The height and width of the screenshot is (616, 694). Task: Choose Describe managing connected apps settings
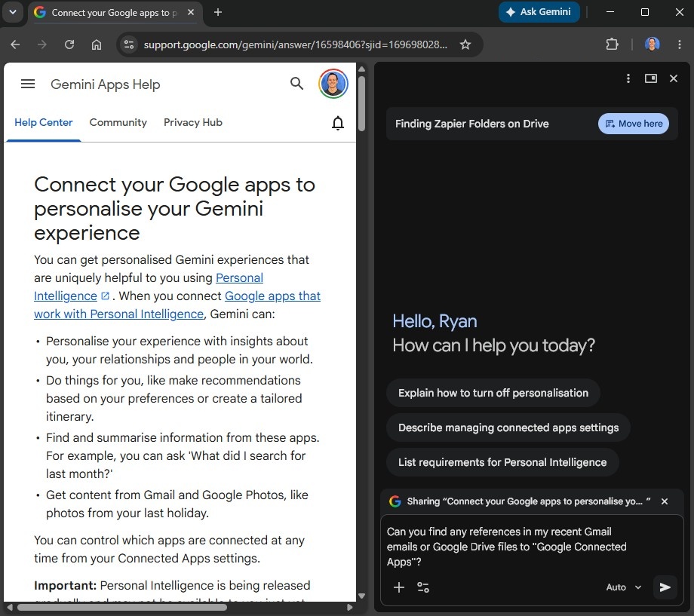508,428
